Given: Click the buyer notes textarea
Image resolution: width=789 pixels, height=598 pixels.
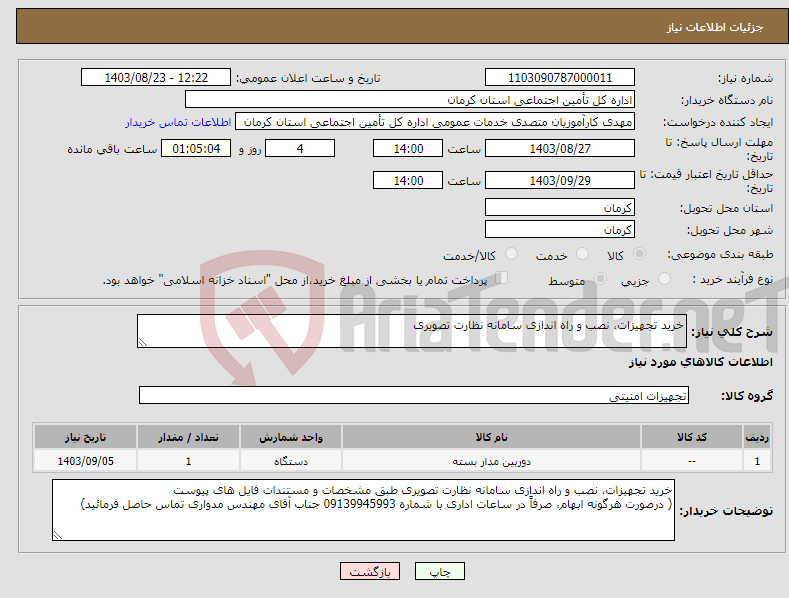Looking at the screenshot, I should (363, 510).
